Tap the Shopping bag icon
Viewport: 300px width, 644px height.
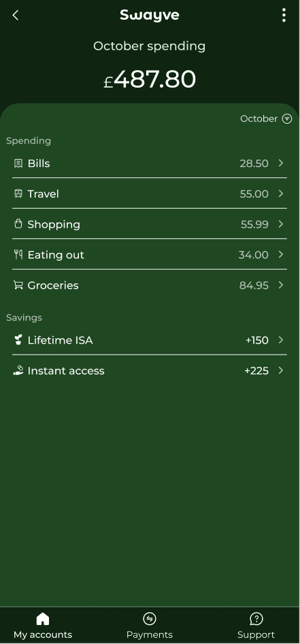point(18,224)
